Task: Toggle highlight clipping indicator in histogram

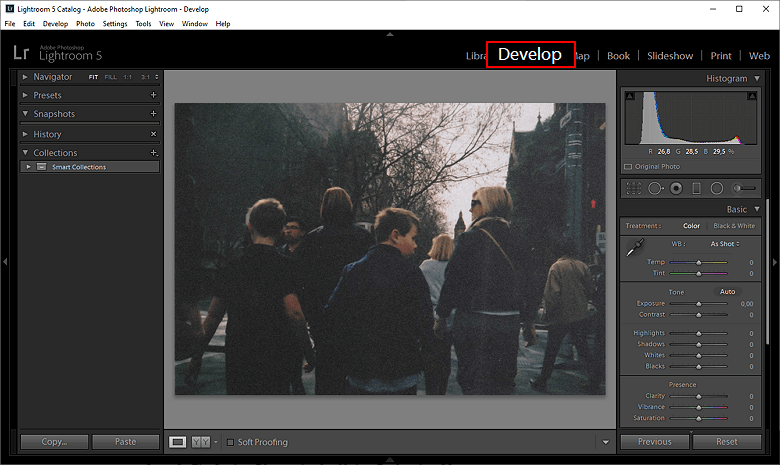Action: tap(752, 96)
